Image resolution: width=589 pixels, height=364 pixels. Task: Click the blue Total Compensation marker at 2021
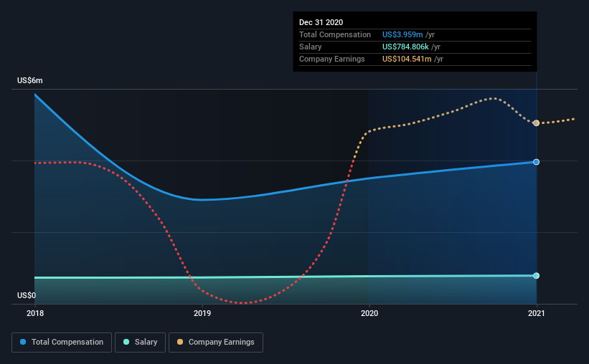pos(536,162)
